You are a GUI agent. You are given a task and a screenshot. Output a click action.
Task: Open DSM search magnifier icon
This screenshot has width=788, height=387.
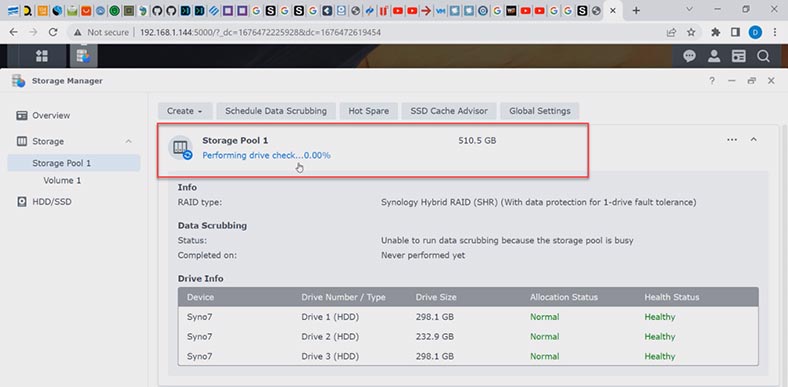(x=763, y=56)
